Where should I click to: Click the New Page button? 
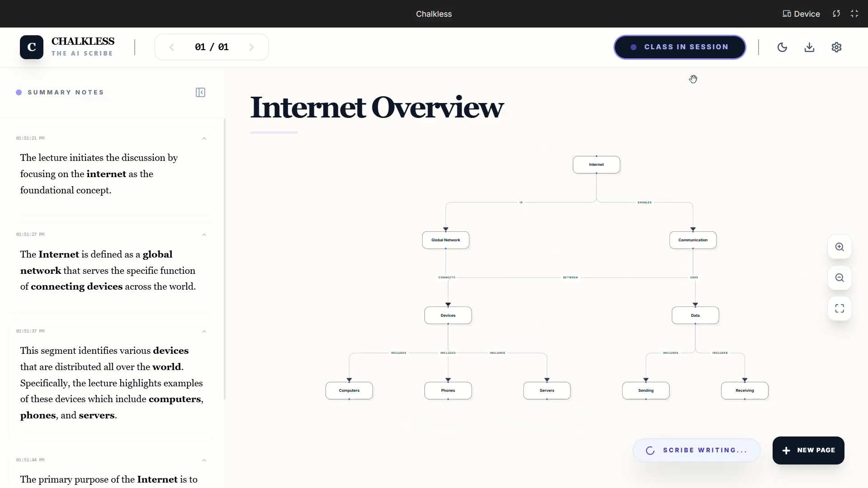tap(808, 450)
